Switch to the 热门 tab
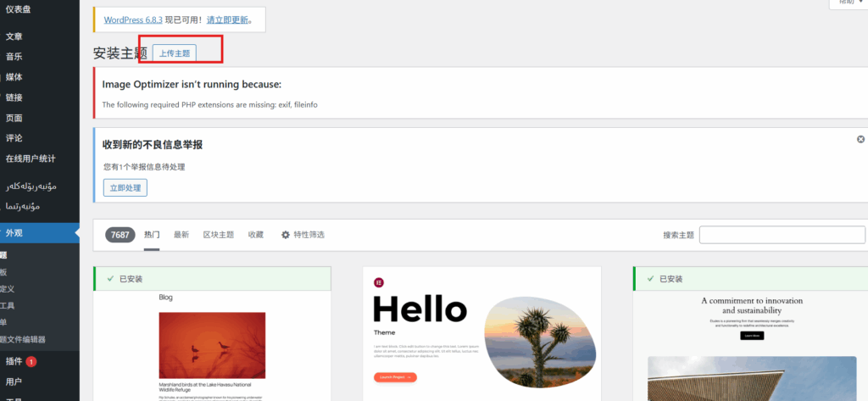This screenshot has width=868, height=401. (x=152, y=235)
